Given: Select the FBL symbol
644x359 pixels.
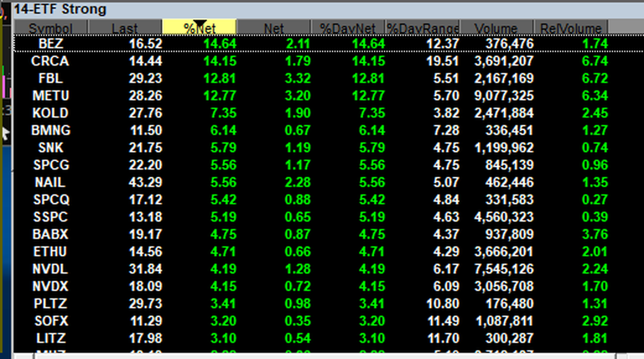Looking at the screenshot, I should tap(50, 78).
